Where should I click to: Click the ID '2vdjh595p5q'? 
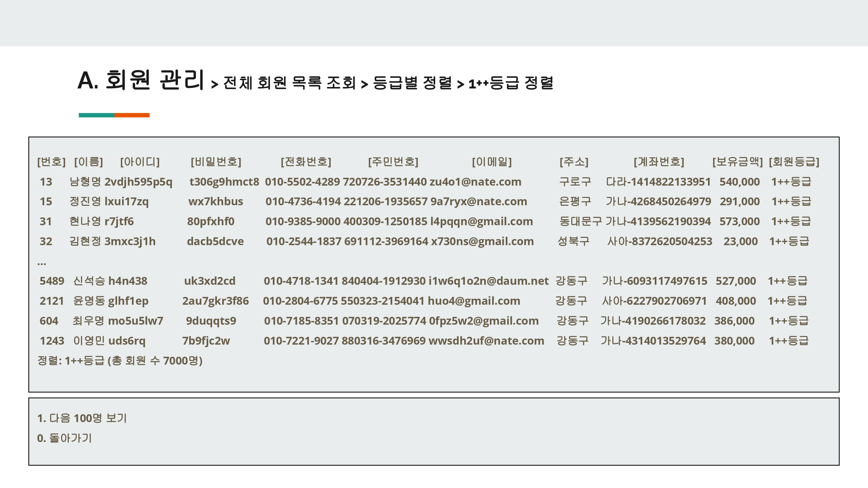click(138, 182)
